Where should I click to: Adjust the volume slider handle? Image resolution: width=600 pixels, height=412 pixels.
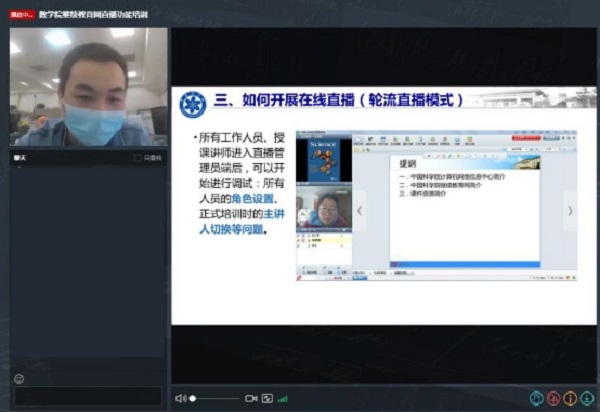[193, 398]
